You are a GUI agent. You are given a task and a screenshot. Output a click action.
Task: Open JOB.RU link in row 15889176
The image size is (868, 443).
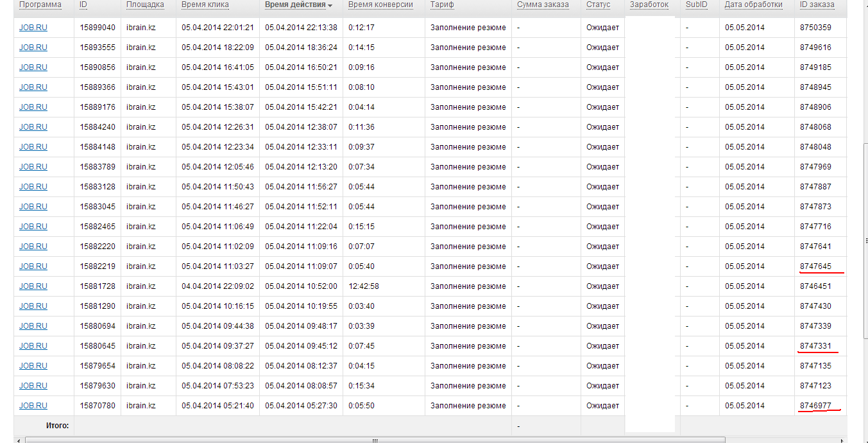click(x=33, y=107)
